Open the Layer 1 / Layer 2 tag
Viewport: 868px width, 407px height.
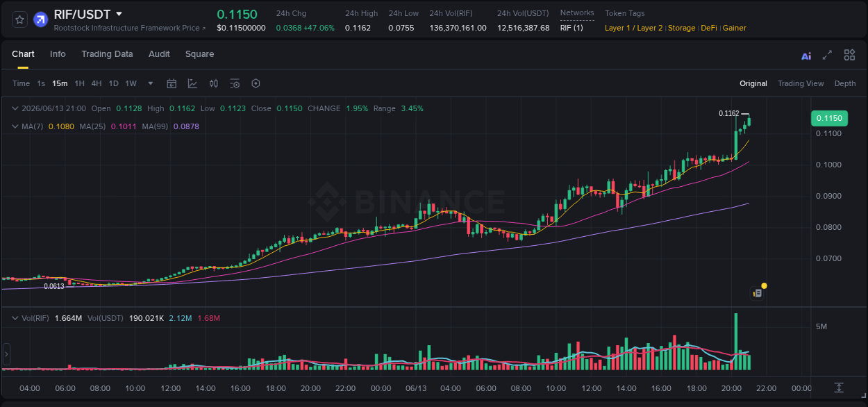[x=633, y=28]
